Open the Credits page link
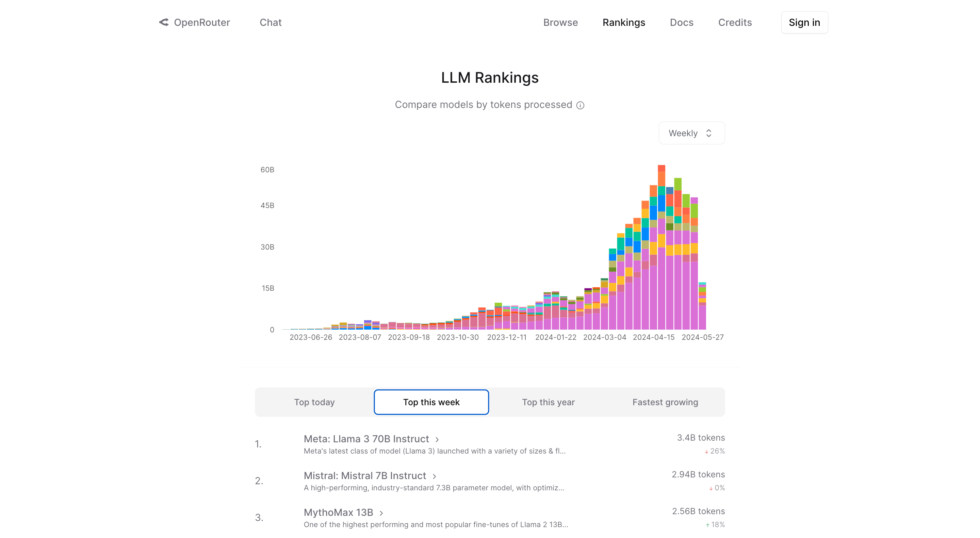The width and height of the screenshot is (980, 538). click(x=734, y=22)
